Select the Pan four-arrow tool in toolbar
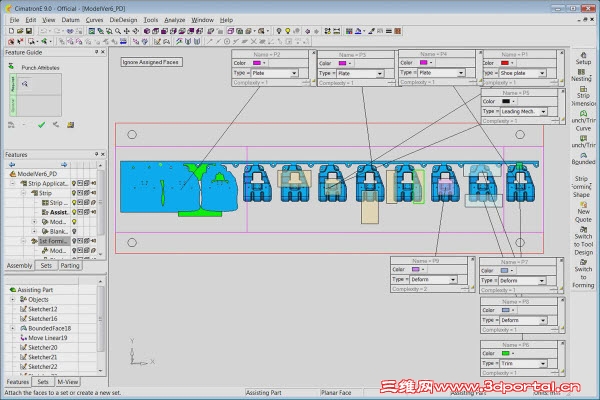Viewport: 600px width, 400px height. 127,31
